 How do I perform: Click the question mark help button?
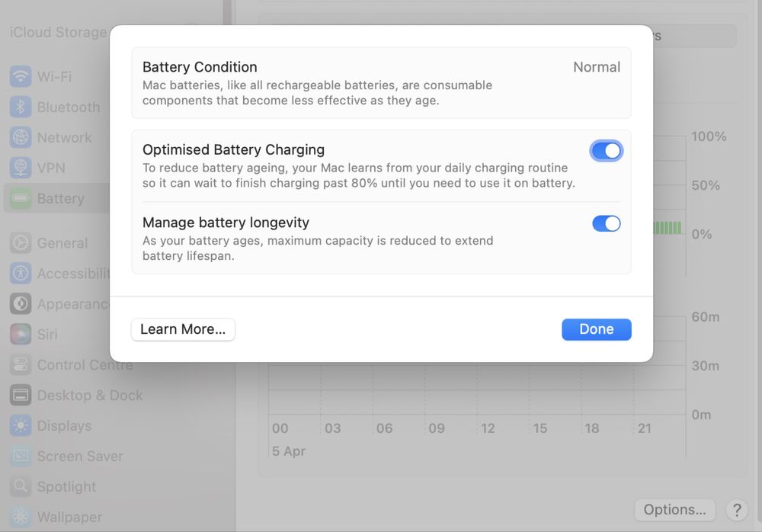[736, 510]
